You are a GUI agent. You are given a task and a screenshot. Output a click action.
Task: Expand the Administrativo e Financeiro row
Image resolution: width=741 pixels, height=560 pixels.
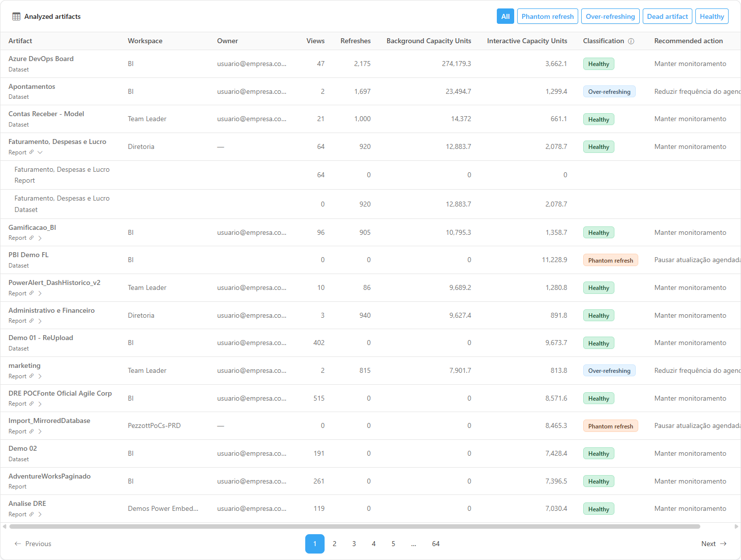(x=40, y=321)
